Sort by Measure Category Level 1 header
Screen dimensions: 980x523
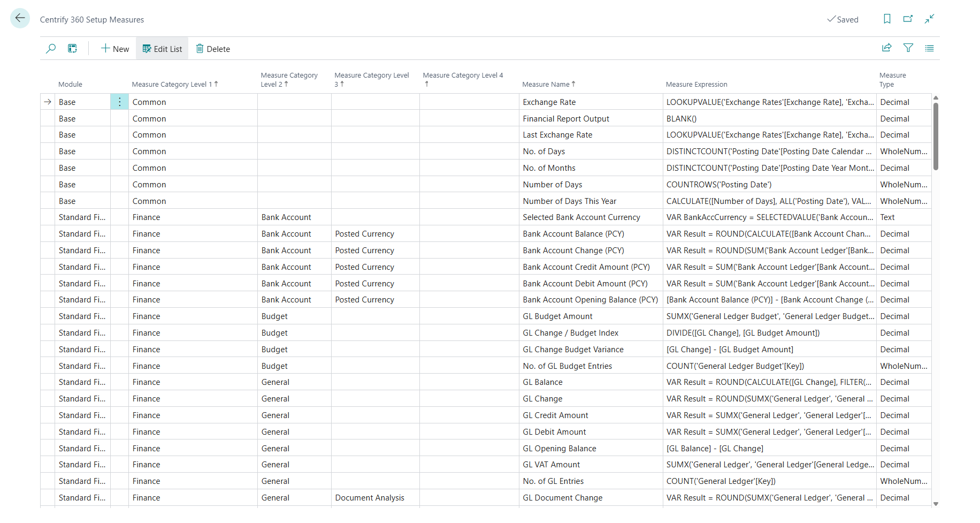click(175, 85)
